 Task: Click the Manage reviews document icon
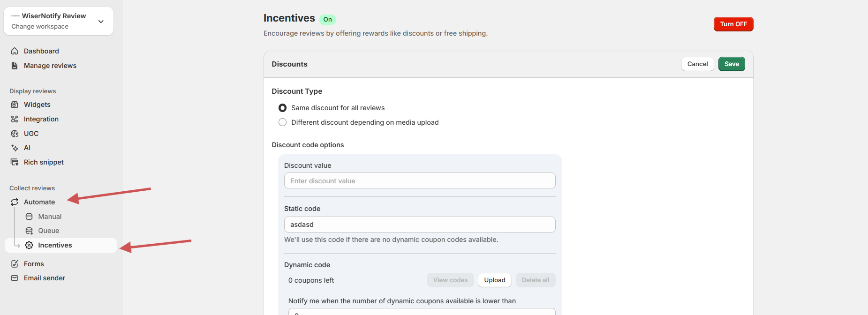(15, 66)
